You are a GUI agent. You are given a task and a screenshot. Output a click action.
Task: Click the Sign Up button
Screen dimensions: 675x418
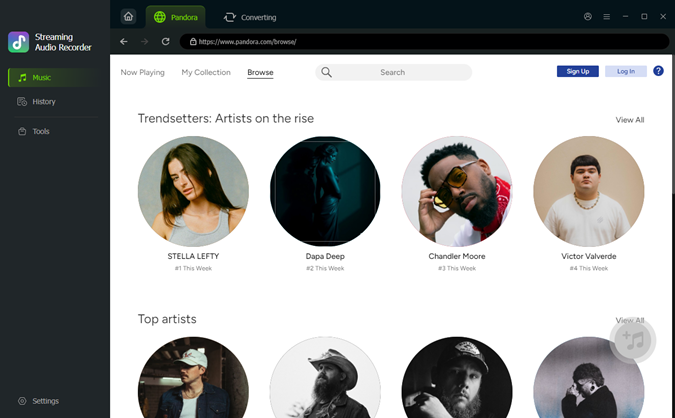(x=578, y=71)
